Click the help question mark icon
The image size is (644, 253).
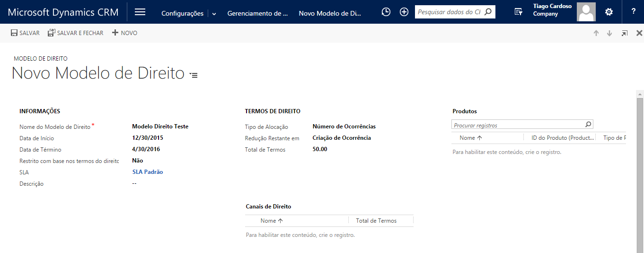pos(633,12)
